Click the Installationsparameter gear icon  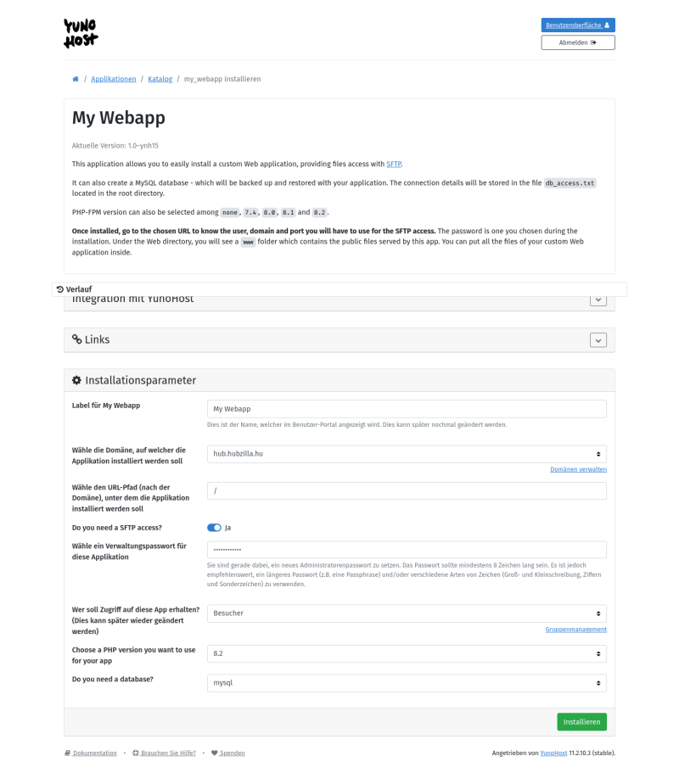(76, 380)
